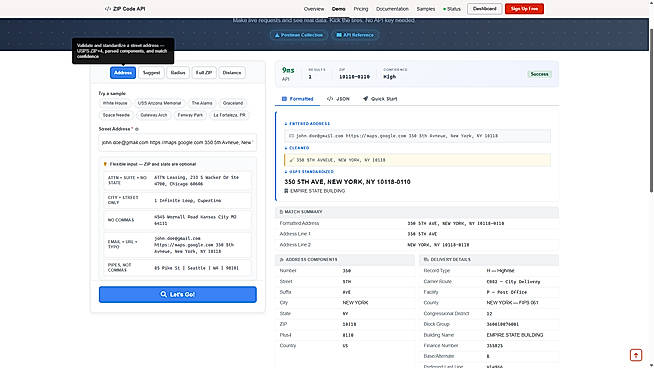Click the info icon beside Street Address label
This screenshot has width=654, height=368.
(x=137, y=129)
